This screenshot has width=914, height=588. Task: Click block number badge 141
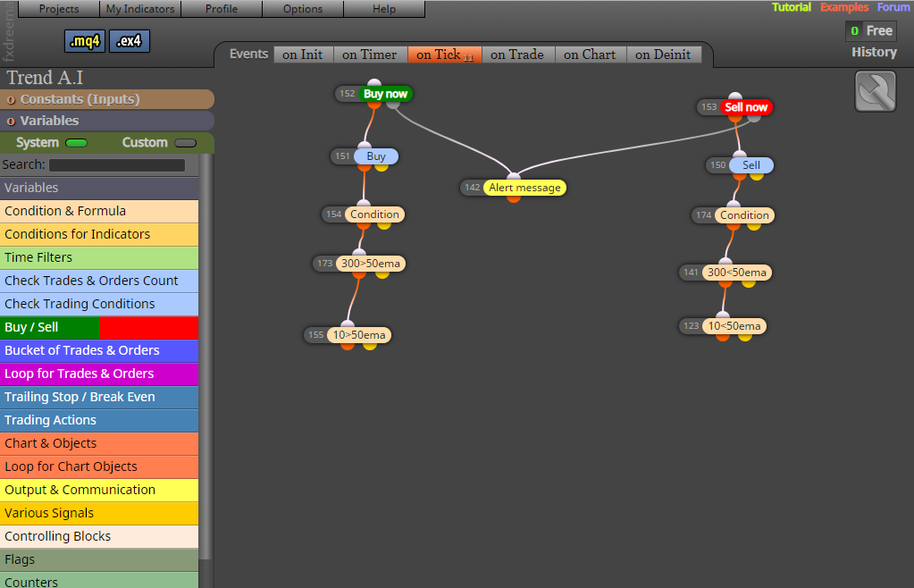click(x=691, y=273)
